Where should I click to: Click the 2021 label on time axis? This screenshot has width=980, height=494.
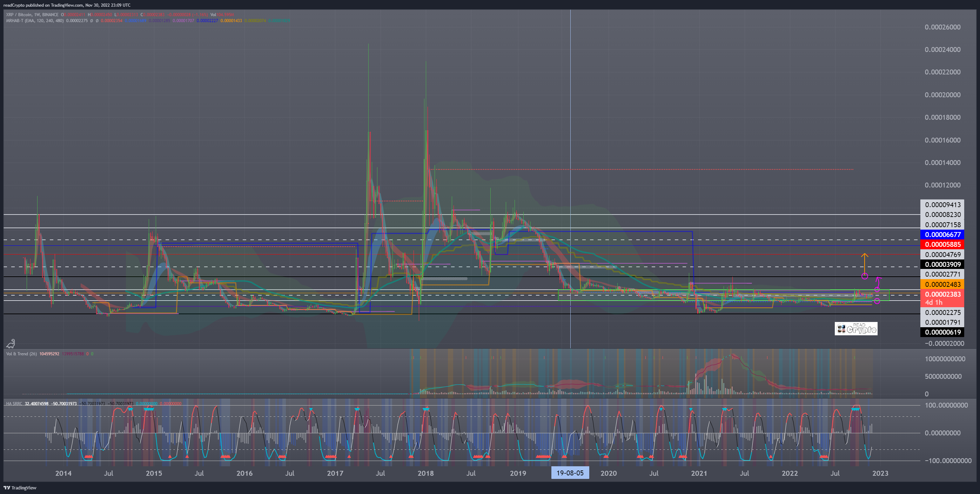(699, 473)
